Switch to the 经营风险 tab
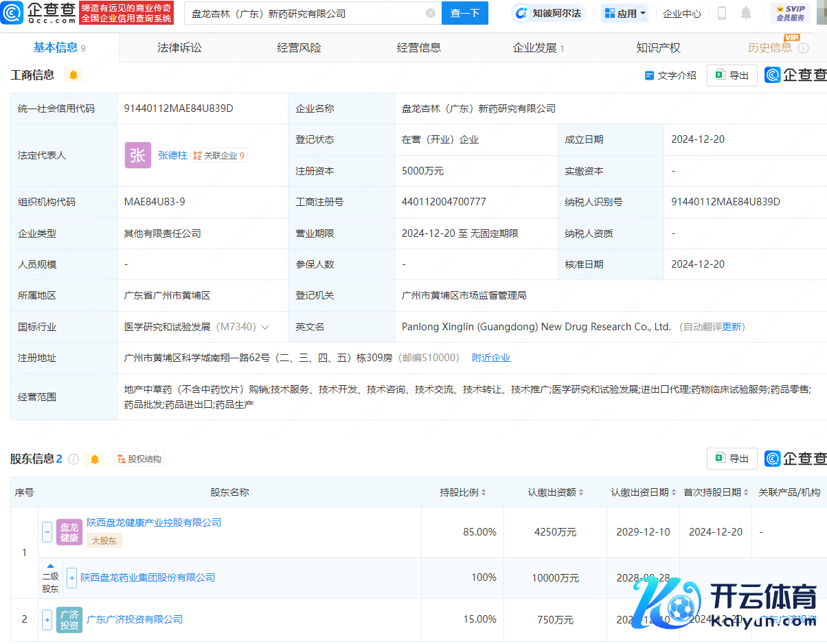The image size is (827, 644). [x=299, y=47]
